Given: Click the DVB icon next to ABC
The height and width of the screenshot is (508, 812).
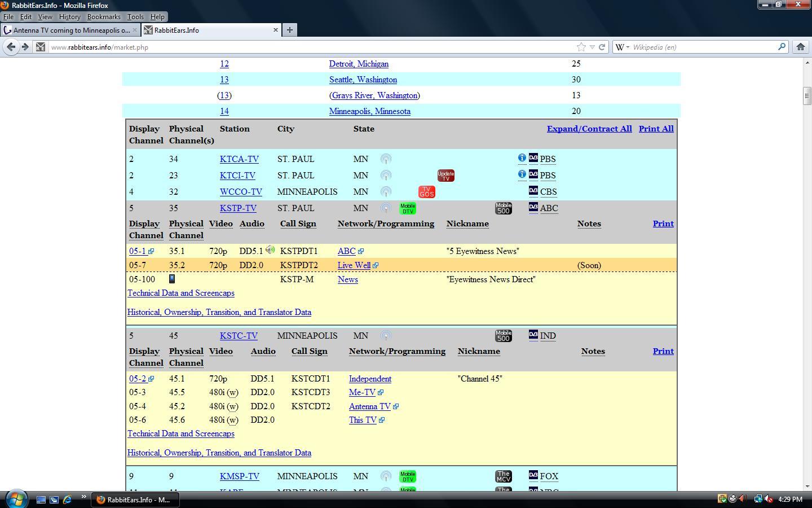Looking at the screenshot, I should point(533,207).
